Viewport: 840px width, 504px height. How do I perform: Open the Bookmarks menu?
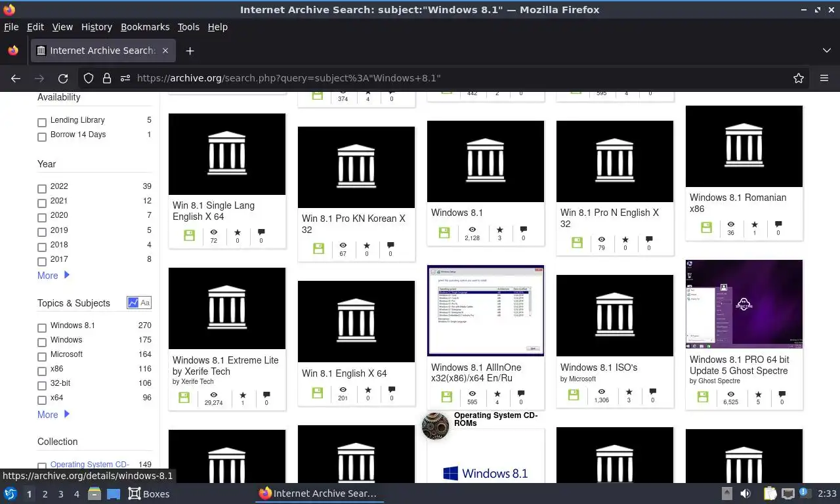(145, 27)
